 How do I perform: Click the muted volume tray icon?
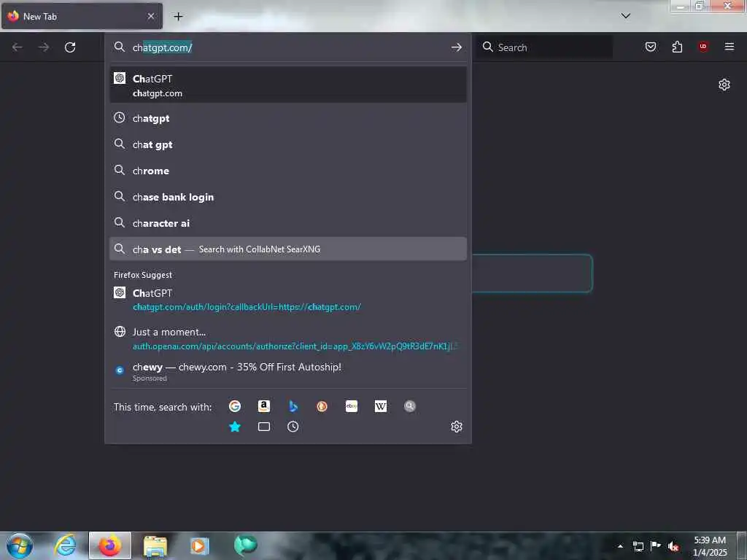tap(673, 546)
